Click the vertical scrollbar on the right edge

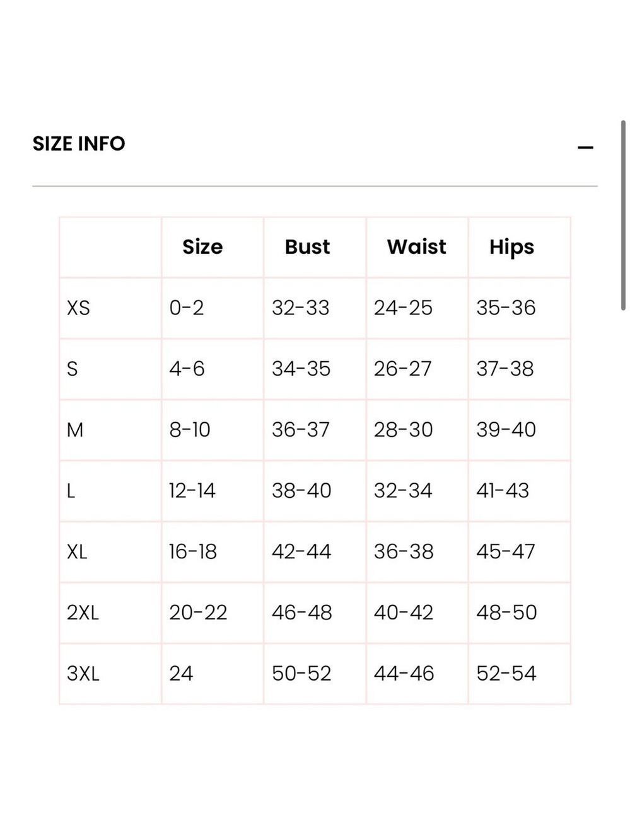coord(623,215)
